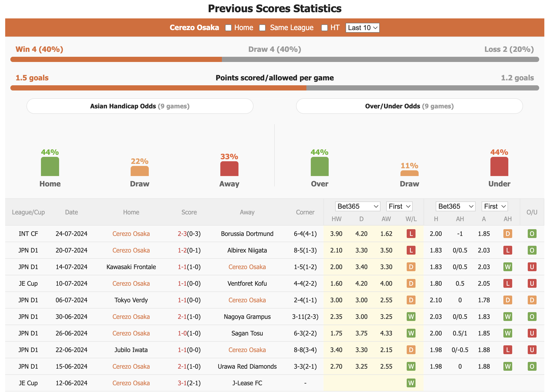Click the 24-07-2024 date cell
Image resolution: width=549 pixels, height=392 pixels.
[x=72, y=234]
